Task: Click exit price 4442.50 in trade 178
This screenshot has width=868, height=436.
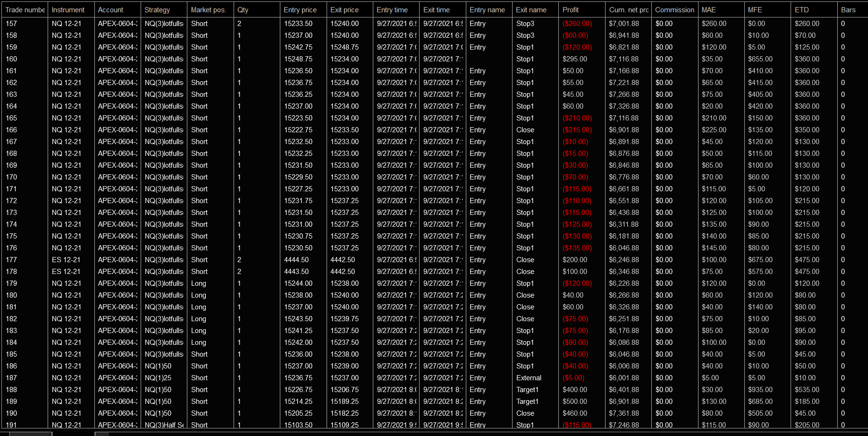Action: pyautogui.click(x=343, y=272)
